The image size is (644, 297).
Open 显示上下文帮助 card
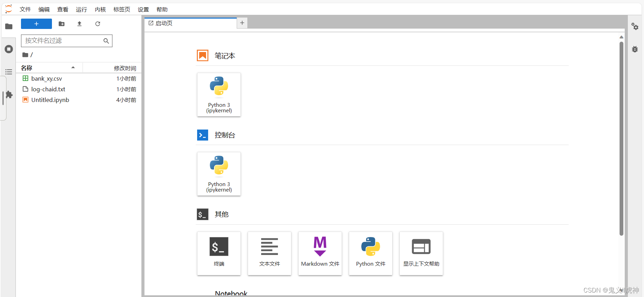point(421,253)
